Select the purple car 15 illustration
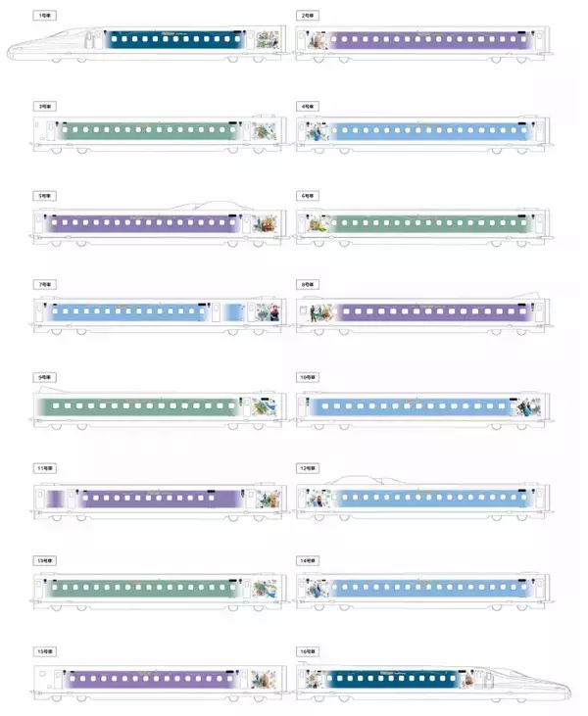 (264, 679)
